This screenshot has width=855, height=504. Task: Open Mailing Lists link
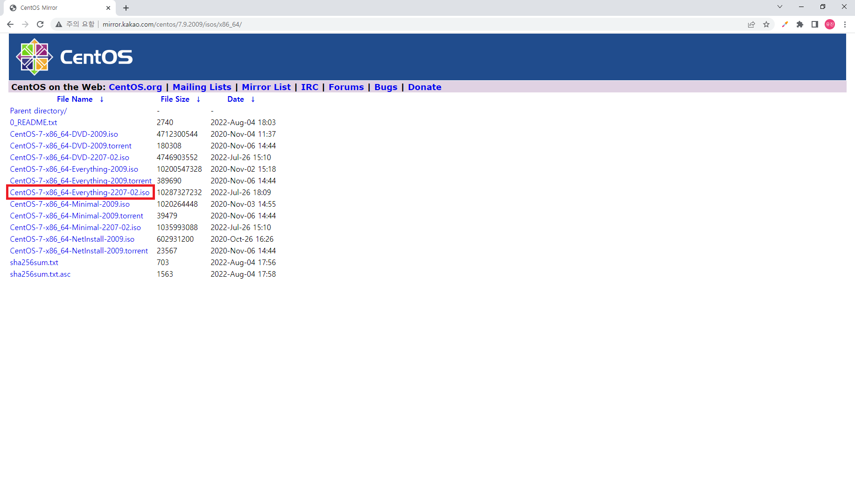(x=202, y=87)
